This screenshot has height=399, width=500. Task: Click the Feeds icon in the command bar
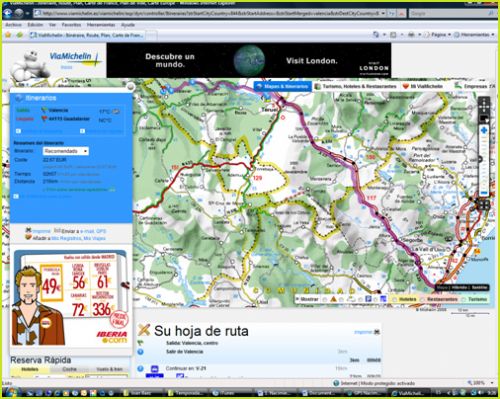[x=393, y=34]
